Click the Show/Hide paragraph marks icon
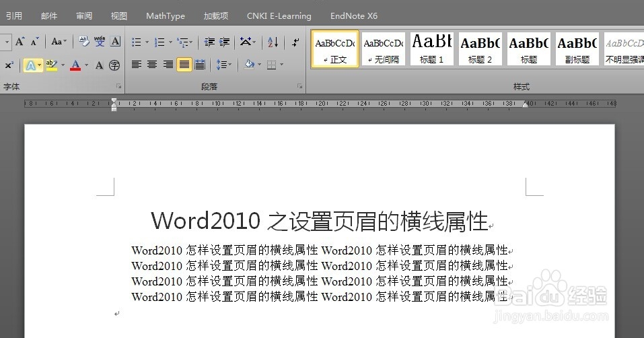The image size is (644, 338). 295,42
